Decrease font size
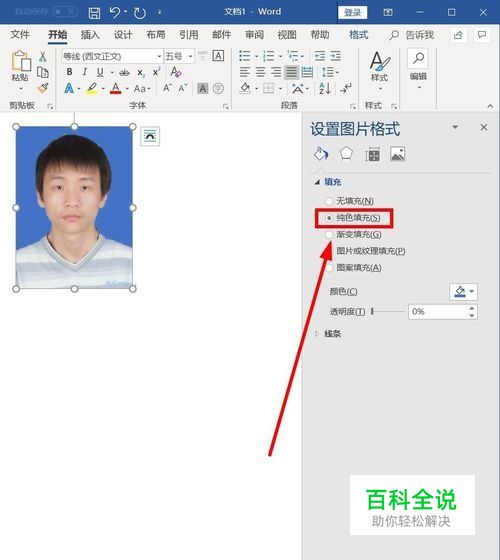Image resolution: width=500 pixels, height=560 pixels. (x=182, y=88)
